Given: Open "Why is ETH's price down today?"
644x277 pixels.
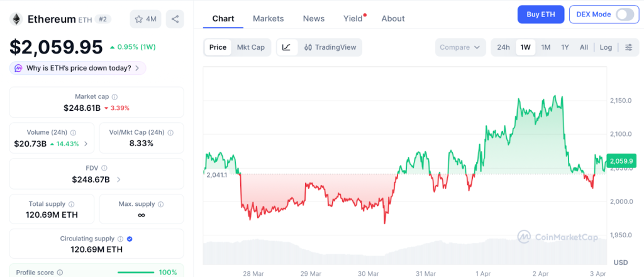Looking at the screenshot, I should click(x=78, y=68).
